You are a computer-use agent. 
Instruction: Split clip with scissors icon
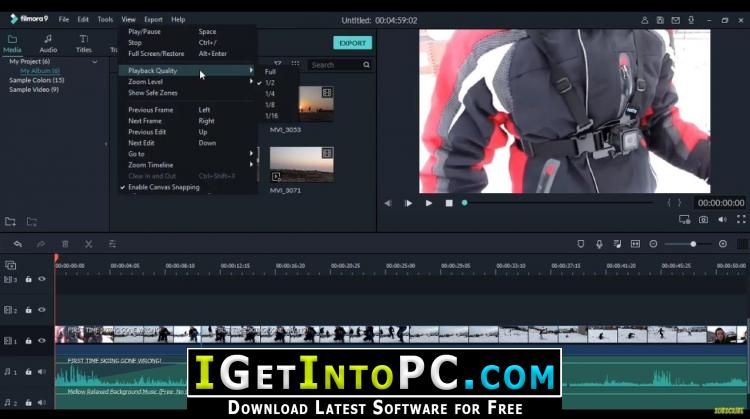pos(88,244)
